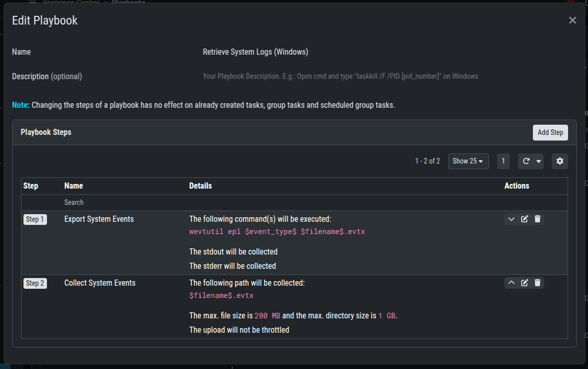The height and width of the screenshot is (369, 588).
Task: Go to page 1 of steps
Action: tap(503, 162)
